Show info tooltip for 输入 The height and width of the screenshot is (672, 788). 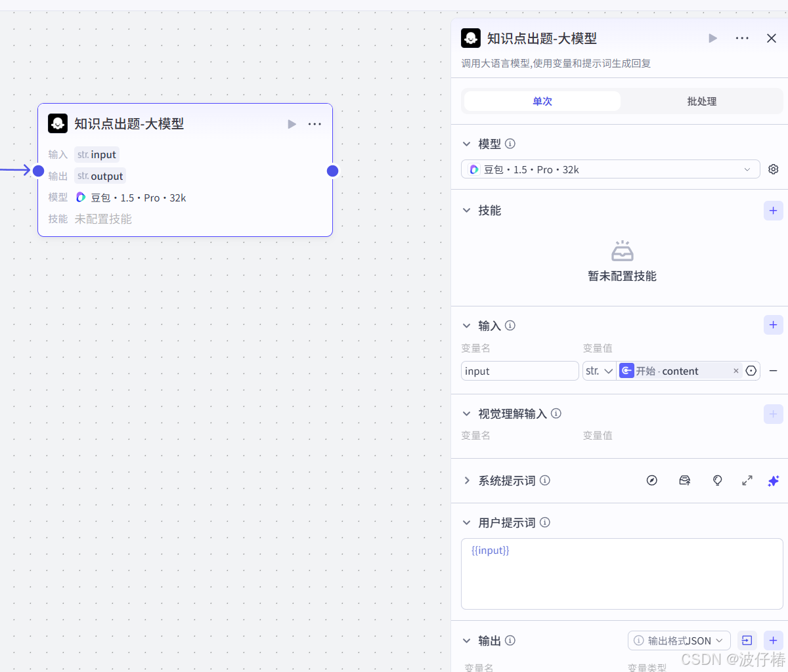click(510, 325)
